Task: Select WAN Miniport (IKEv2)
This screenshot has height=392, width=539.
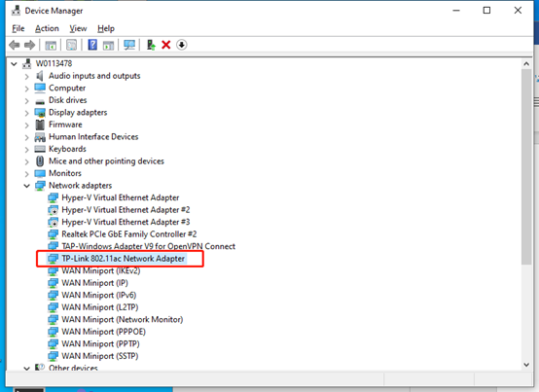Action: pos(101,271)
